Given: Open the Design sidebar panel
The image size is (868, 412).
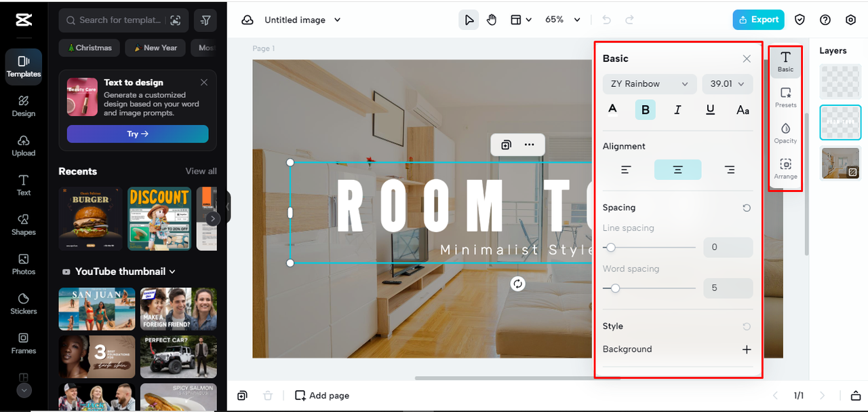Looking at the screenshot, I should [24, 106].
